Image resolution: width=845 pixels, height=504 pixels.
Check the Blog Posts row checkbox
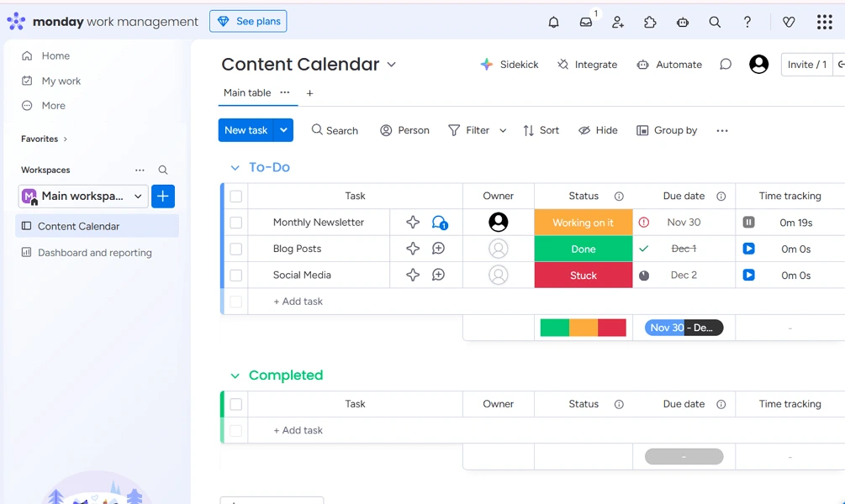point(236,249)
